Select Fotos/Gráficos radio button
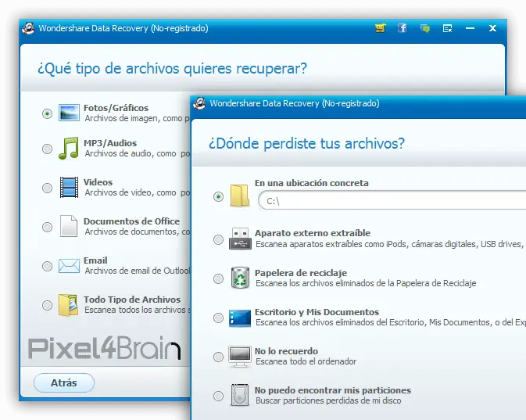526x420 pixels. click(48, 114)
